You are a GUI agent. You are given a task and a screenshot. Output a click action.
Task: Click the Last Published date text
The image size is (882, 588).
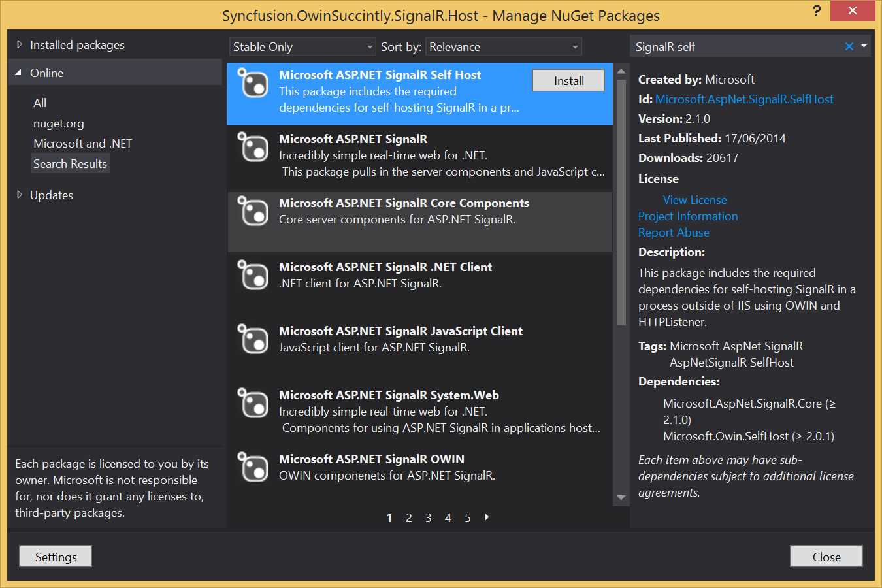click(712, 138)
